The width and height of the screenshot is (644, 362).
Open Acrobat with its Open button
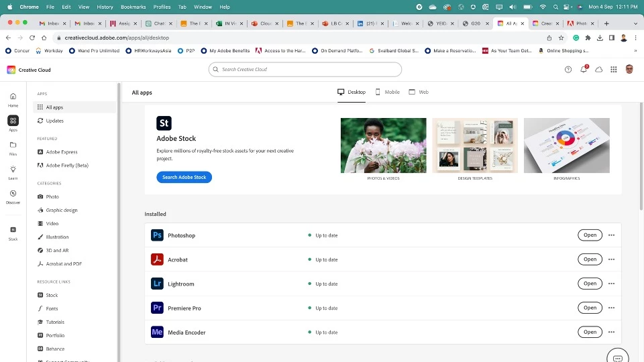[x=590, y=259]
